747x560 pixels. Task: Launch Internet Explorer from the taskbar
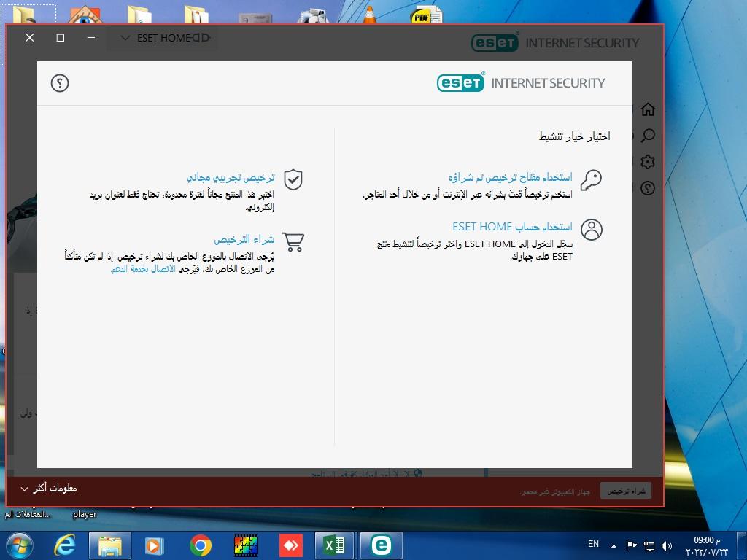(x=64, y=545)
